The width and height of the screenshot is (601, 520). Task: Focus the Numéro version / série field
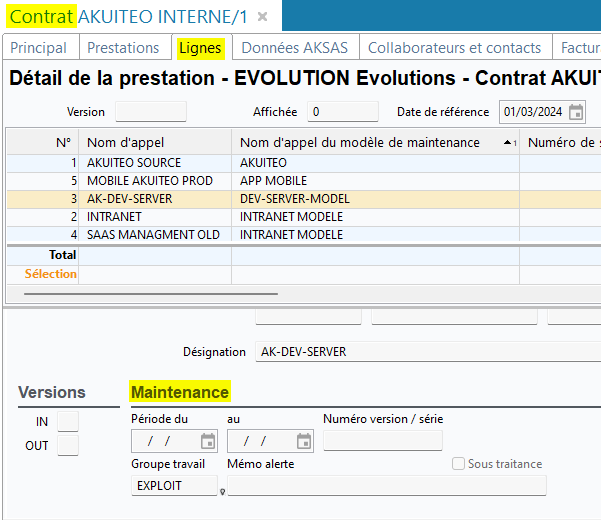[x=382, y=441]
